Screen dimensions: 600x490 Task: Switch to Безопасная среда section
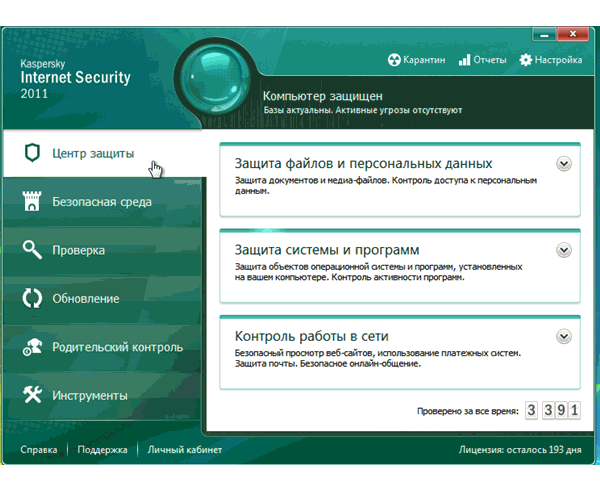[102, 202]
